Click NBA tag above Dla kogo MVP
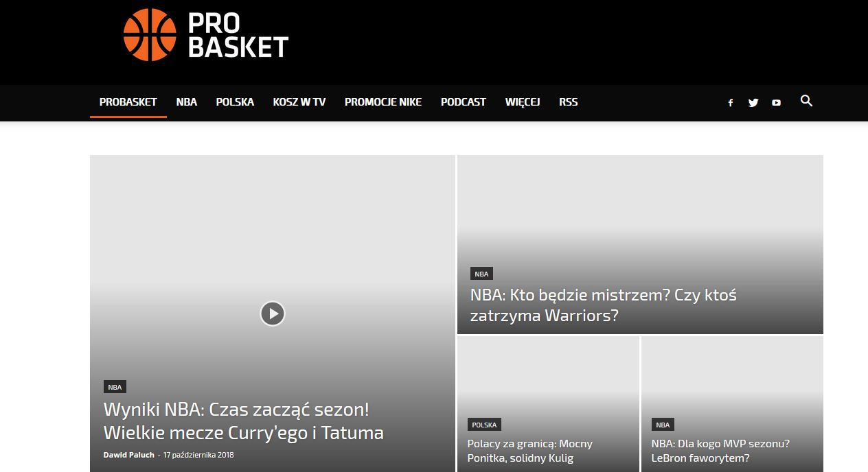The width and height of the screenshot is (868, 472). point(663,425)
